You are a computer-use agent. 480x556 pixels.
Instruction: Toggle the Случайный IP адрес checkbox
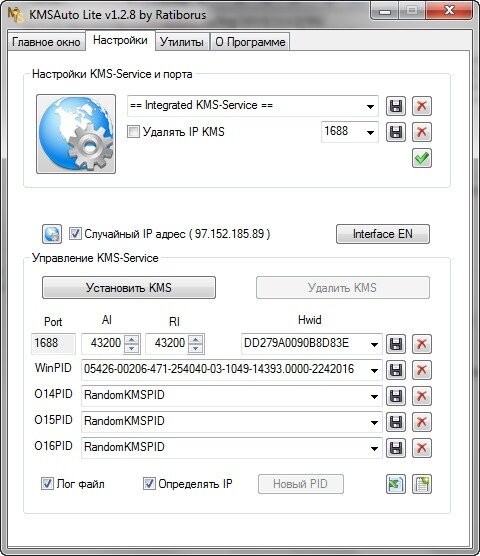click(x=75, y=234)
